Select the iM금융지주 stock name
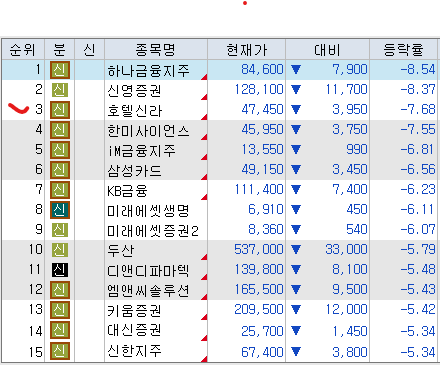Screen dimensions: 440x365 [141, 151]
